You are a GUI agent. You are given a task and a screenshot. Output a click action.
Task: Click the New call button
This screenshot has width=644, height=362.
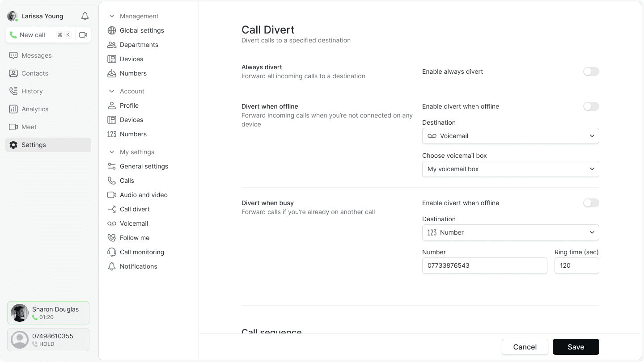click(x=40, y=35)
